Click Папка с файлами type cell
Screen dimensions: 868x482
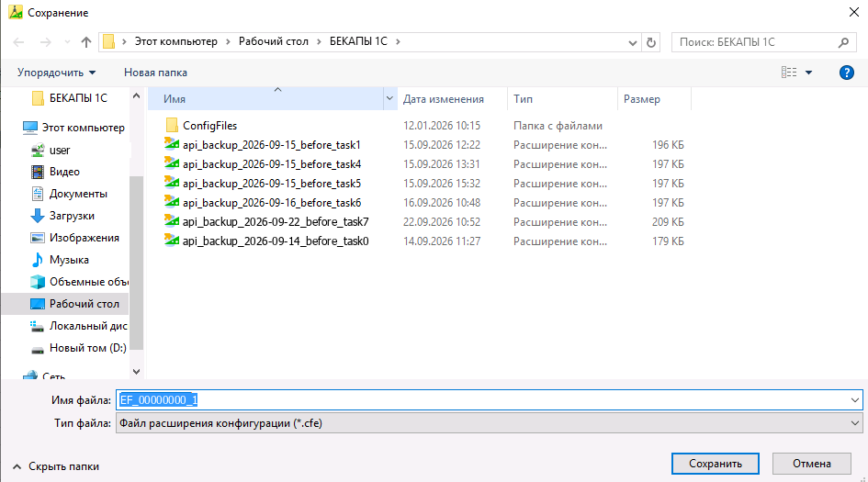click(x=558, y=126)
